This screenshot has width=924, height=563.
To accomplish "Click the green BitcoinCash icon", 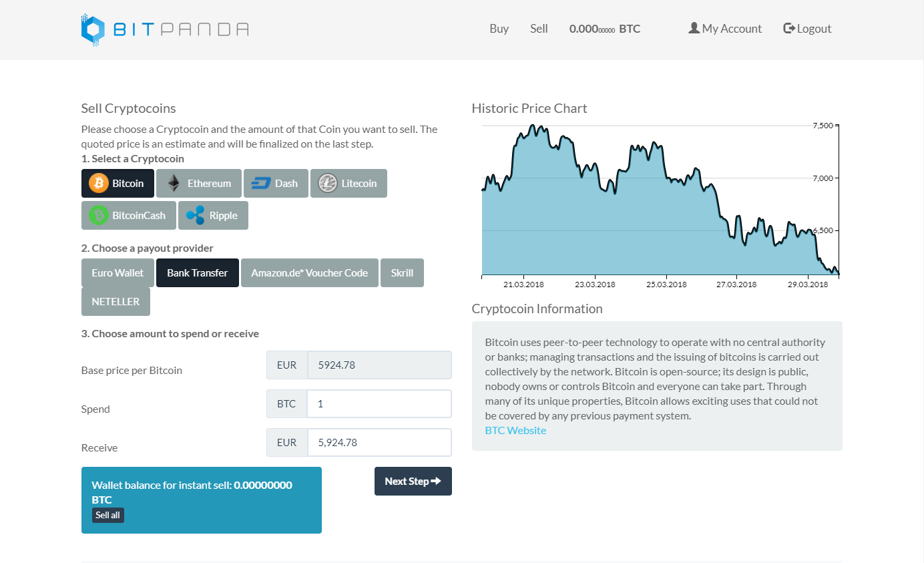I will tap(99, 215).
